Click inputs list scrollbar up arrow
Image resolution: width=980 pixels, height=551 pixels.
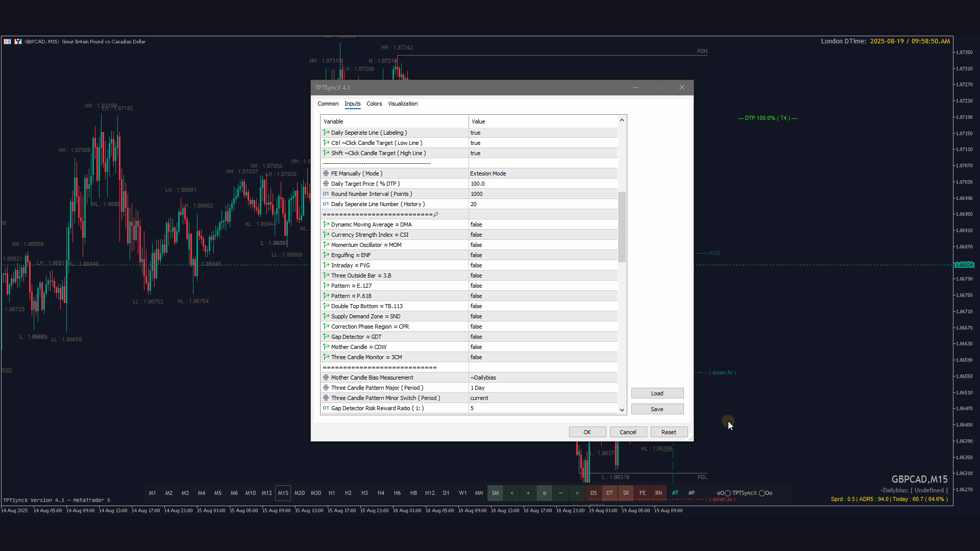(x=622, y=120)
